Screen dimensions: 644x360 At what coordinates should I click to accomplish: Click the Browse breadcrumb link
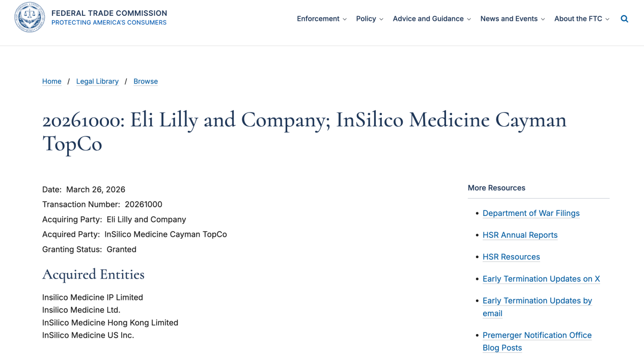tap(146, 81)
